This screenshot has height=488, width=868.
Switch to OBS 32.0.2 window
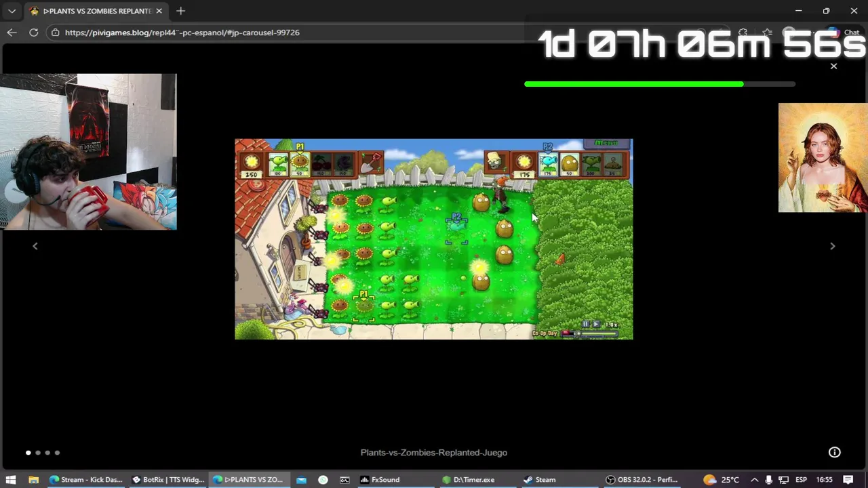(x=642, y=479)
